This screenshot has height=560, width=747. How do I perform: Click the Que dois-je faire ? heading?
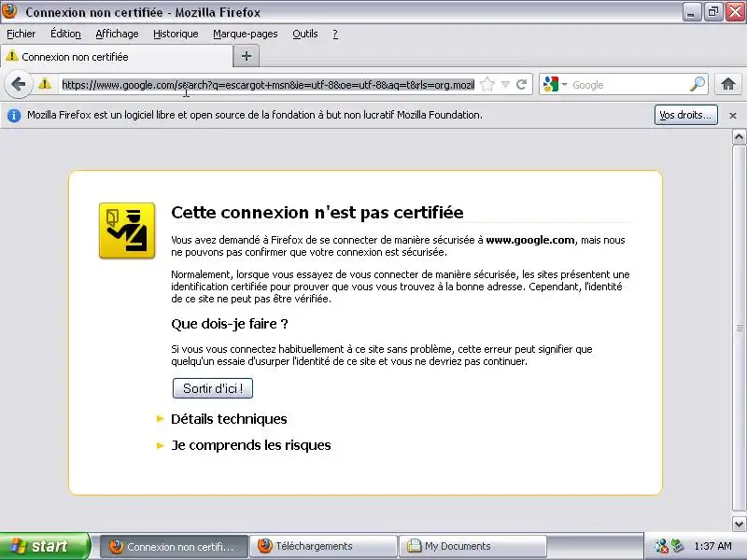(230, 324)
